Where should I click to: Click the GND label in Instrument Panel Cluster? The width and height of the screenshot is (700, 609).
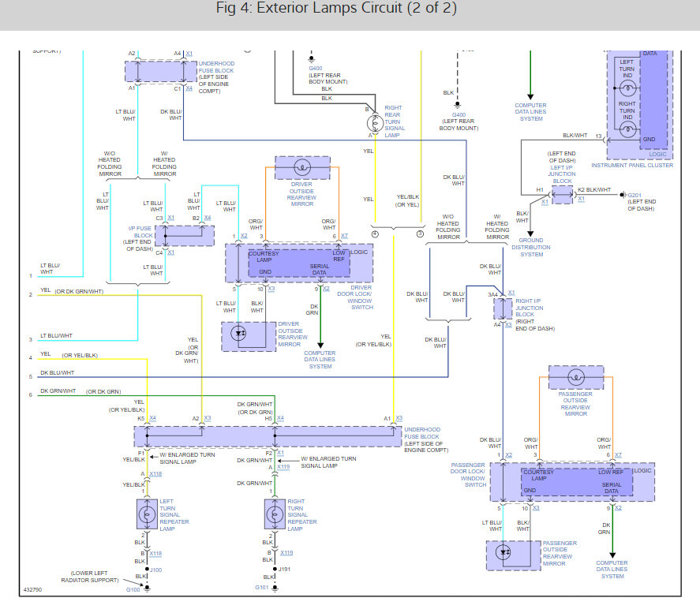tap(649, 139)
